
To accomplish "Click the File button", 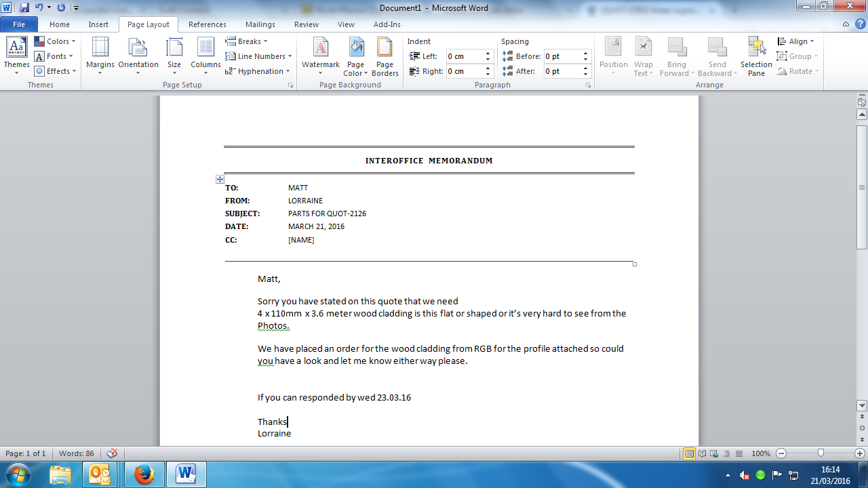I will [19, 24].
